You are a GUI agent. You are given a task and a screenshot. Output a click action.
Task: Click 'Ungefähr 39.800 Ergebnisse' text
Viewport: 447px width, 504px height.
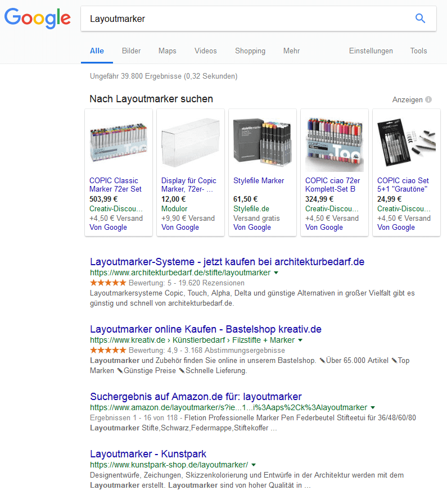136,76
